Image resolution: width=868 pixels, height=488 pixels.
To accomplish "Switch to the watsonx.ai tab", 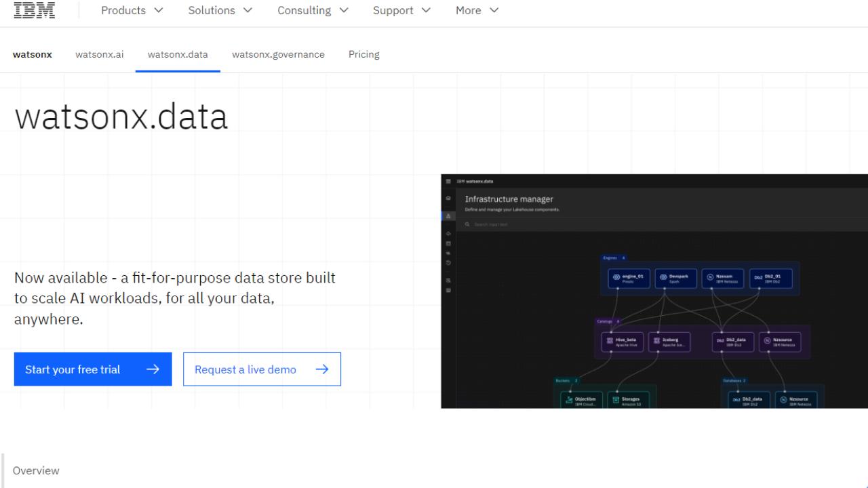I will coord(100,54).
